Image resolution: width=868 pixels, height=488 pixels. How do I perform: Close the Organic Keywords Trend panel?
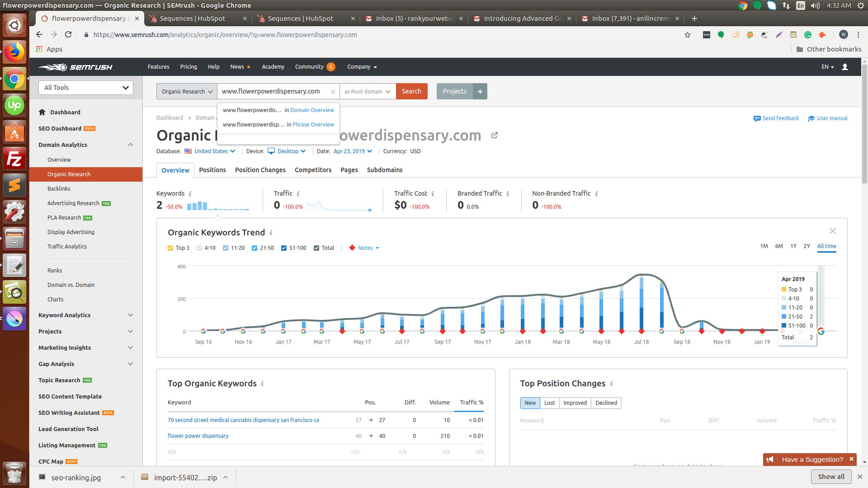click(x=833, y=231)
